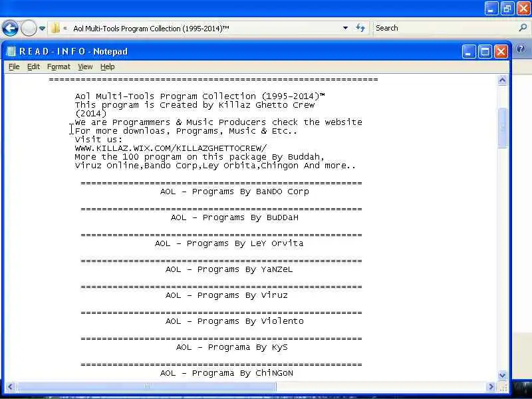
Task: Click the Explorer window close button
Action: (523, 9)
